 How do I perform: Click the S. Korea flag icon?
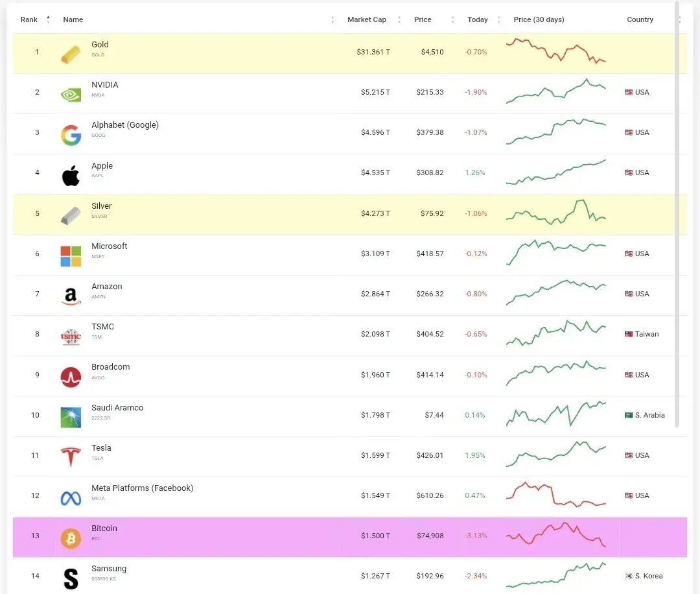click(x=629, y=576)
